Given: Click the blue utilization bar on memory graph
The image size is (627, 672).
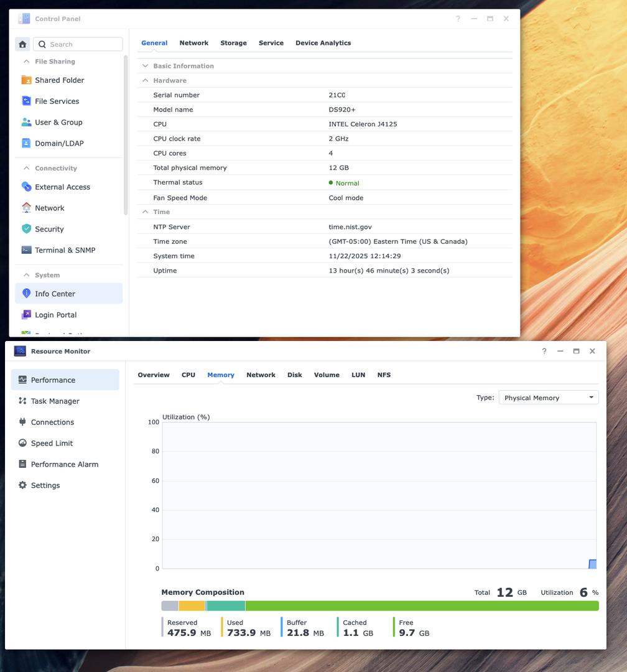Looking at the screenshot, I should (592, 564).
